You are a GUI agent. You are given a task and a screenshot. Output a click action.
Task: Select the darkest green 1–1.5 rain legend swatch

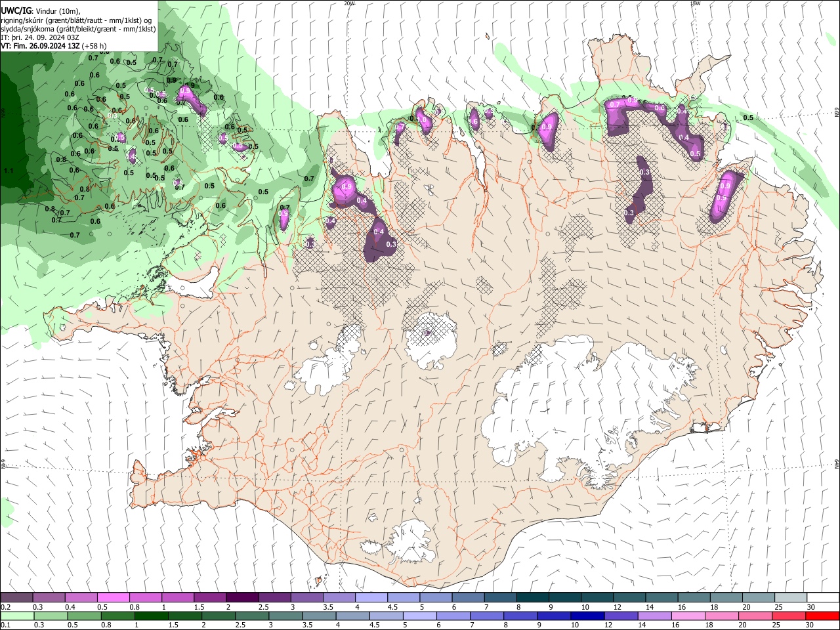coord(151,616)
